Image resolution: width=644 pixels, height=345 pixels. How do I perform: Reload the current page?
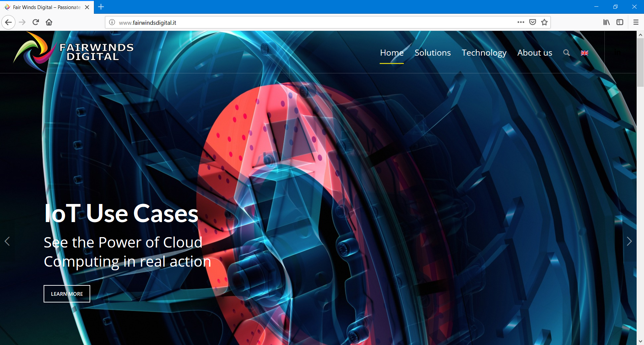pyautogui.click(x=36, y=22)
